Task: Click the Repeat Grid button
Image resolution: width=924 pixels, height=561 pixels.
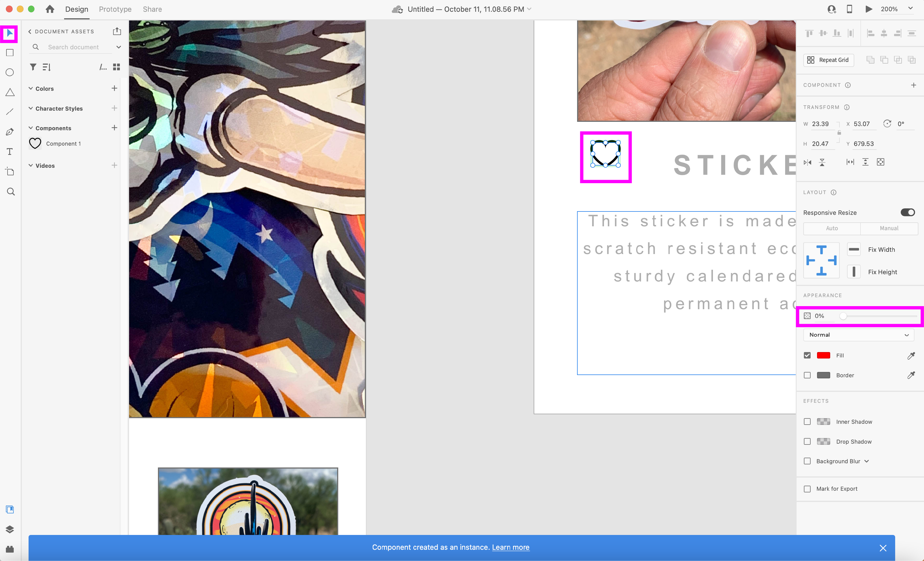Action: point(829,60)
